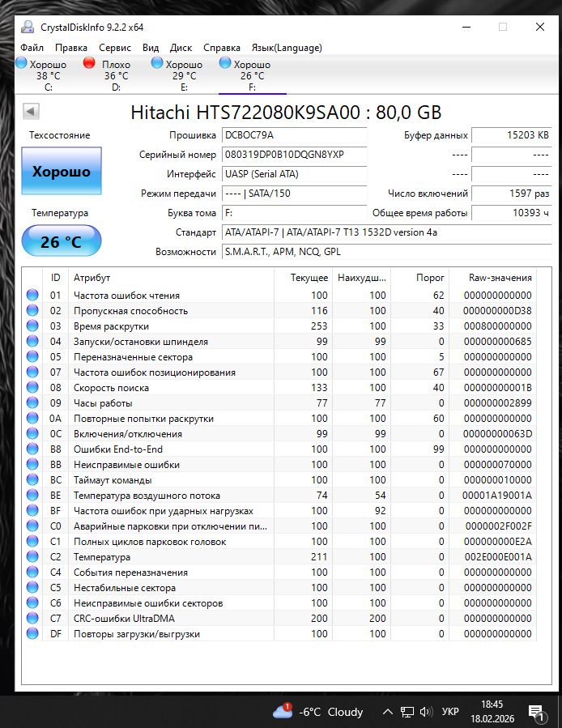Image resolution: width=562 pixels, height=728 pixels.
Task: Click status orb for Повторы загрузки/выгрузки
Action: click(32, 633)
